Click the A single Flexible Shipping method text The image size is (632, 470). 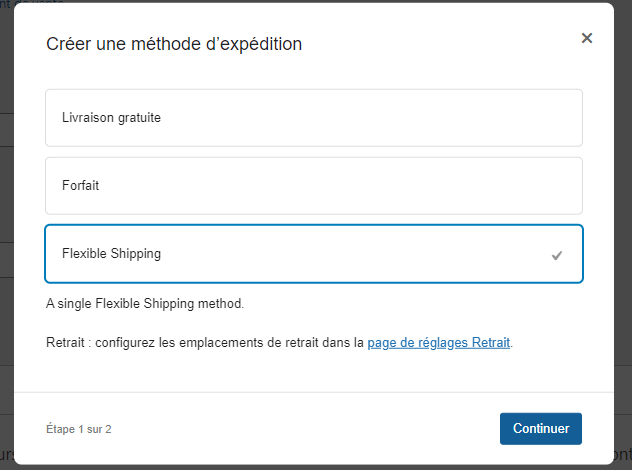[145, 303]
